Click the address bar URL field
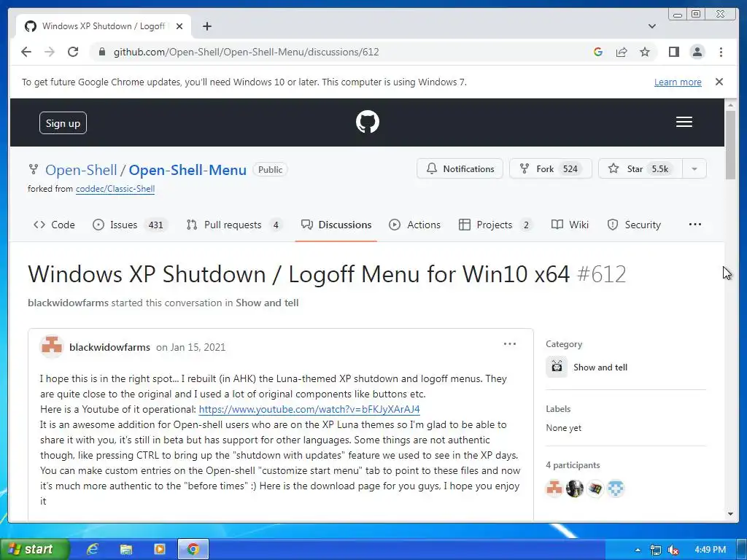 247,52
